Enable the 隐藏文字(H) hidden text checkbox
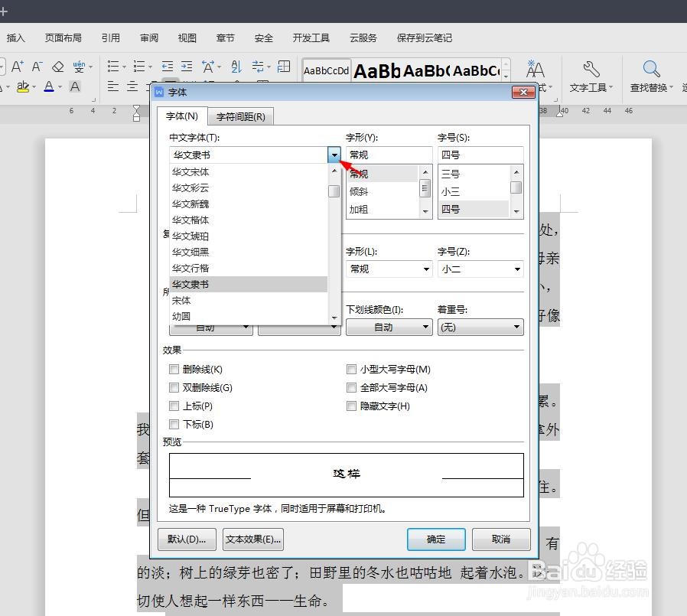687x616 pixels. click(x=351, y=406)
